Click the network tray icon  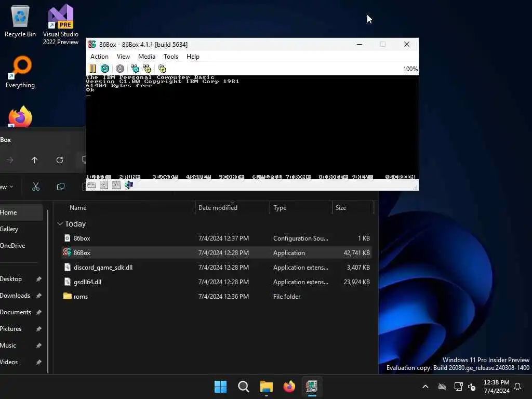[458, 387]
